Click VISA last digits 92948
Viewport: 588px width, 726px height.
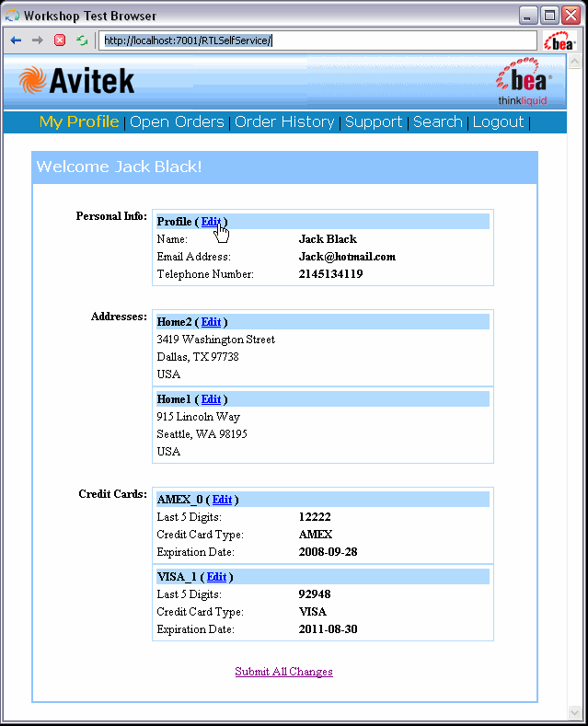pyautogui.click(x=315, y=594)
